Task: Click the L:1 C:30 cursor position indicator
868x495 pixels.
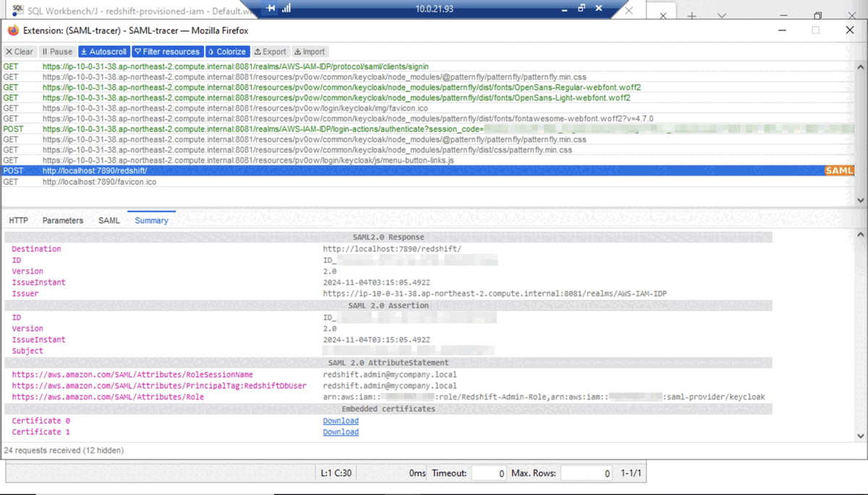Action: point(336,473)
